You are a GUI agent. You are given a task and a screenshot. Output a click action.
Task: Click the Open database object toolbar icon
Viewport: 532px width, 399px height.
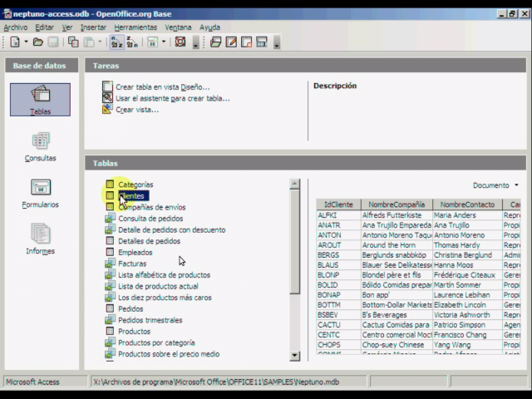tap(216, 42)
